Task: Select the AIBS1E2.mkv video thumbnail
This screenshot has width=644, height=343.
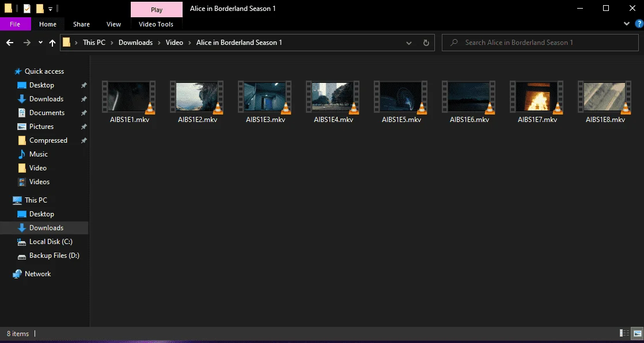Action: click(197, 97)
